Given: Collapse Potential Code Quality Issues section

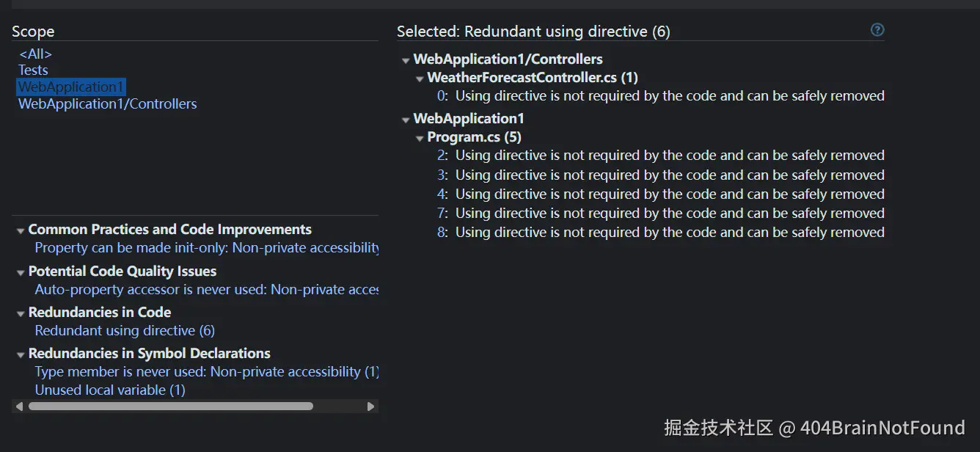Looking at the screenshot, I should click(x=21, y=272).
